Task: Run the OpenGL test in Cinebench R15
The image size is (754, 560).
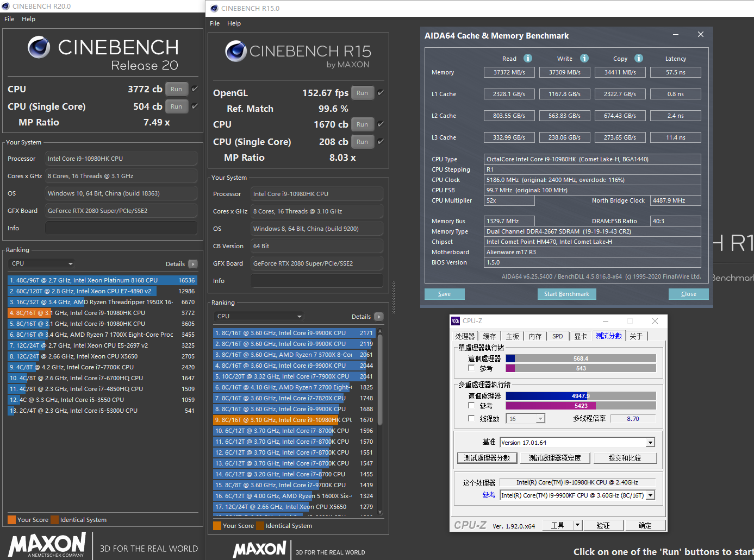Action: [363, 93]
